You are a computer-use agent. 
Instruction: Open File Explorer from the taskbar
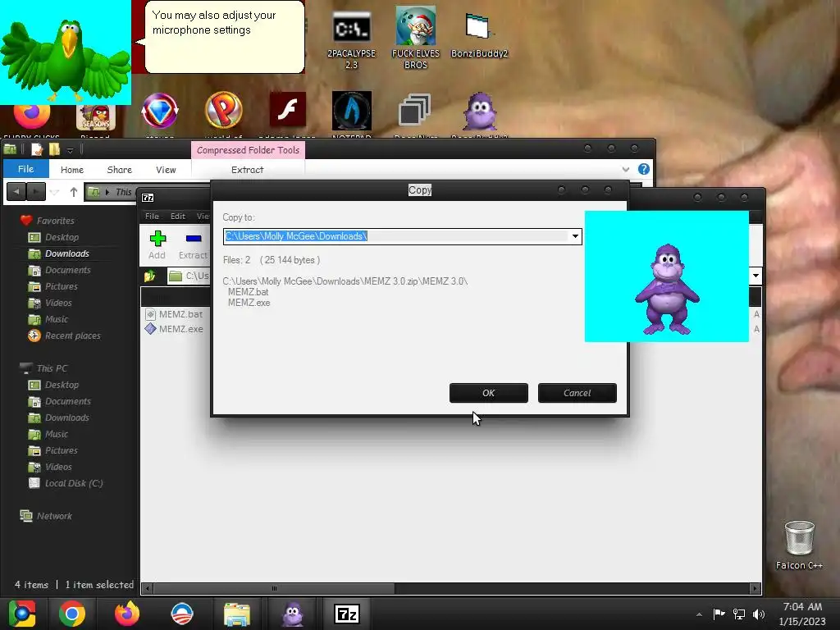click(x=237, y=614)
